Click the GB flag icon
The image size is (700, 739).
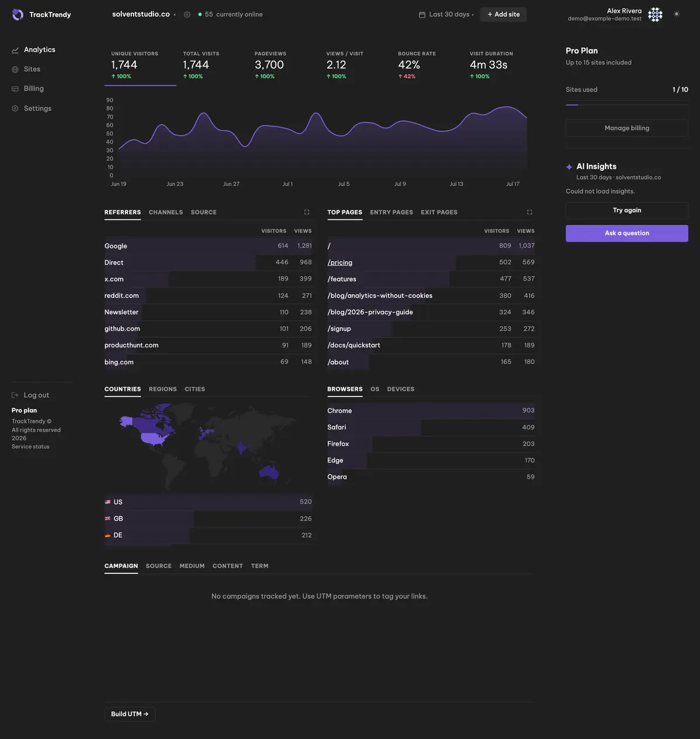tap(108, 519)
